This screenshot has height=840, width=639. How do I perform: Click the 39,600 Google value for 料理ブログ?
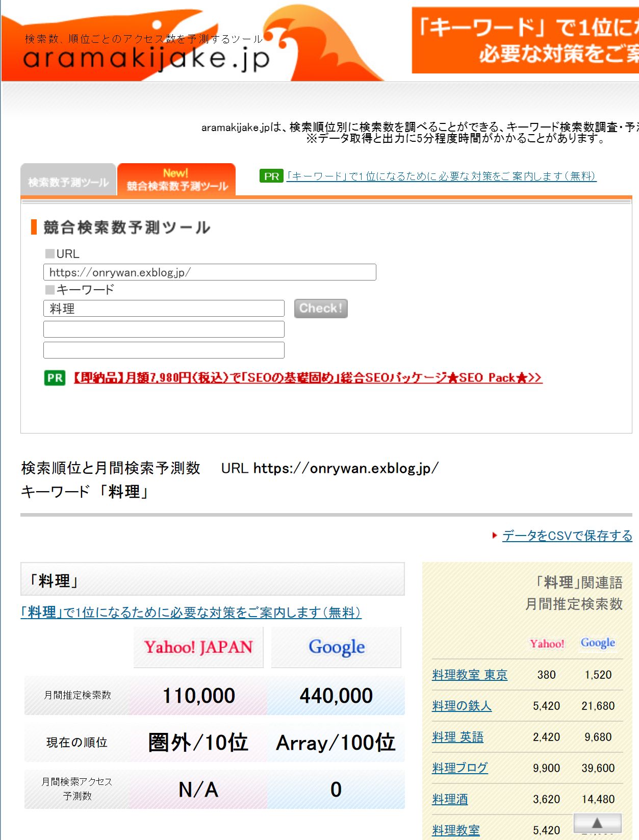[598, 768]
